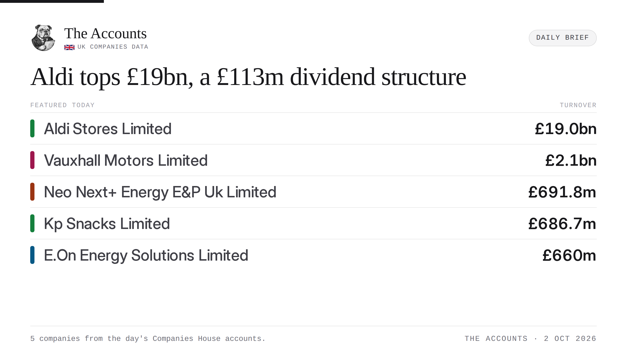Select The Accounts site title
Viewport: 627px width, 364px height.
click(x=105, y=33)
